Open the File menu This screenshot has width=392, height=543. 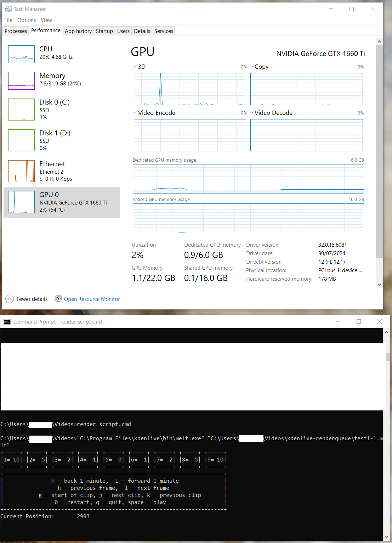click(x=8, y=20)
